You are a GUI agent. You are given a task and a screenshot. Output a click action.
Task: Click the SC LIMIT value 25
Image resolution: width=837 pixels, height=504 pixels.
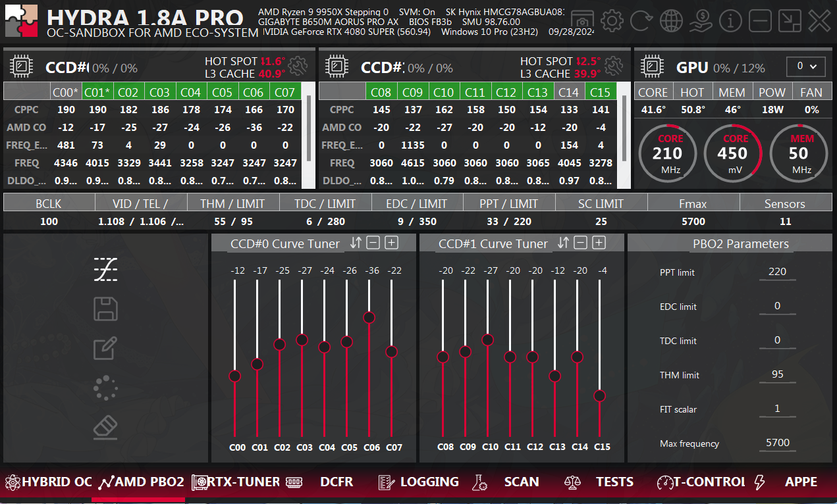click(601, 222)
